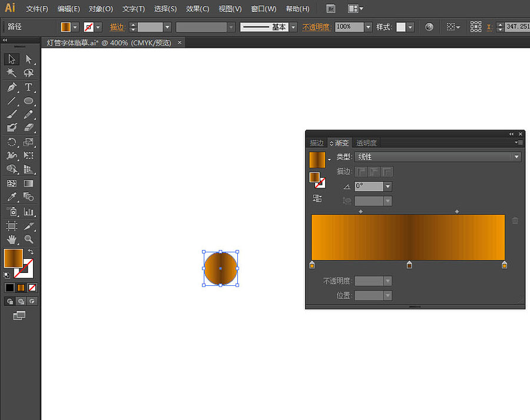Screen dimensions: 530x420
Task: Switch fill mode to Gradient
Action: [21, 288]
